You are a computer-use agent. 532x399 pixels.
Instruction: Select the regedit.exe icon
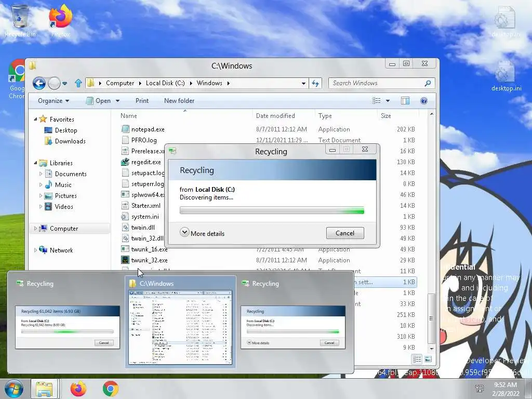(125, 162)
